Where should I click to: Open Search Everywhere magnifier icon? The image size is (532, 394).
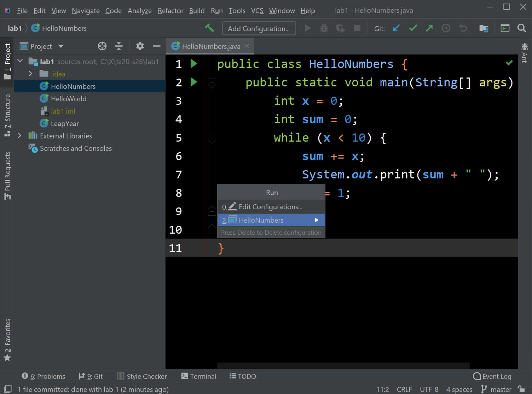coord(521,28)
